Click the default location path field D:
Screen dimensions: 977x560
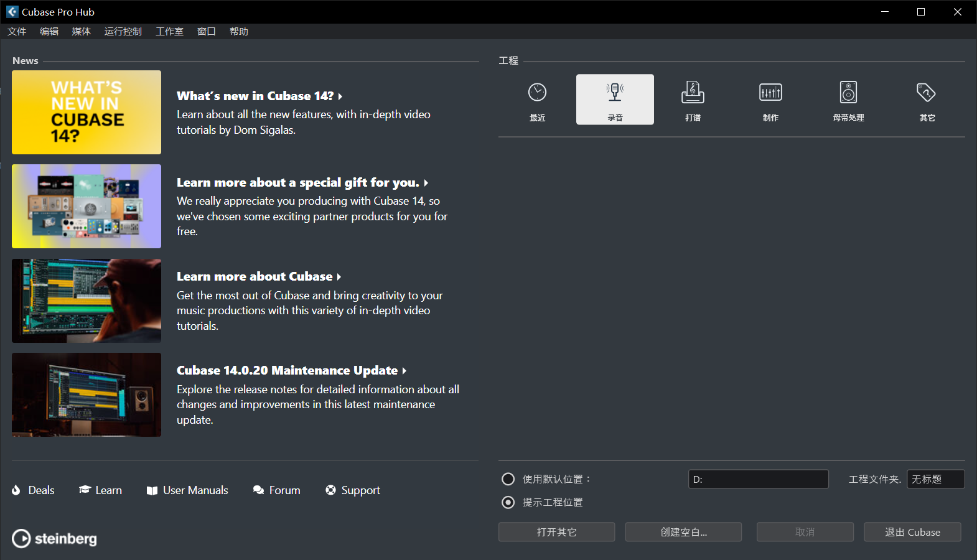[x=759, y=479]
